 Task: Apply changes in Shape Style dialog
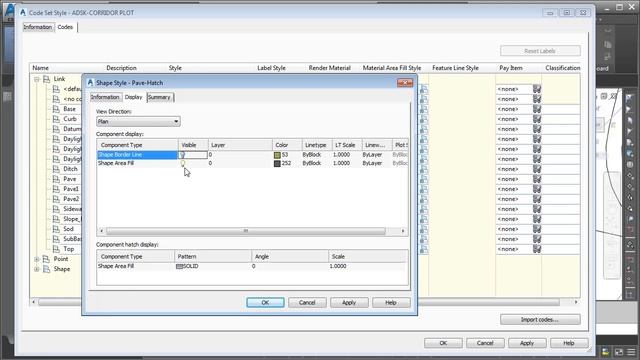[349, 302]
